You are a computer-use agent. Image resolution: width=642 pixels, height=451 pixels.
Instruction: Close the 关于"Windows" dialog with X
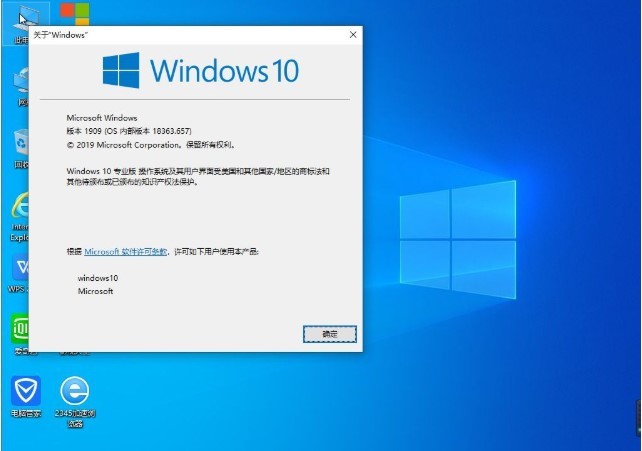[352, 34]
